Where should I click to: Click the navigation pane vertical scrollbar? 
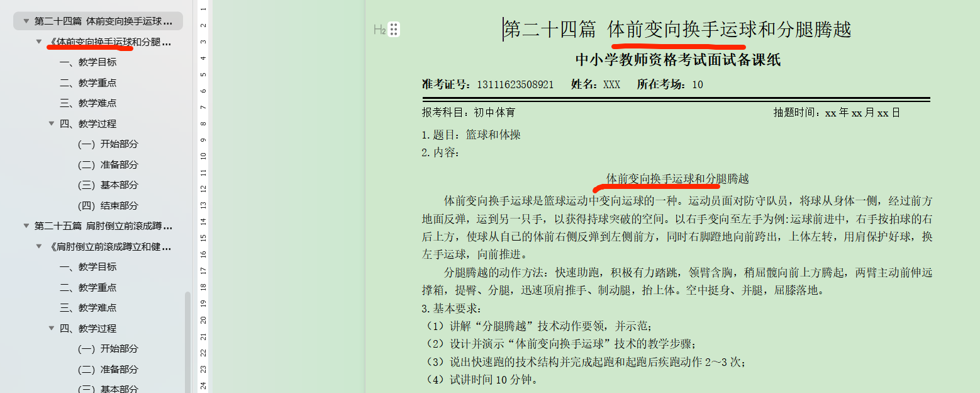click(187, 340)
